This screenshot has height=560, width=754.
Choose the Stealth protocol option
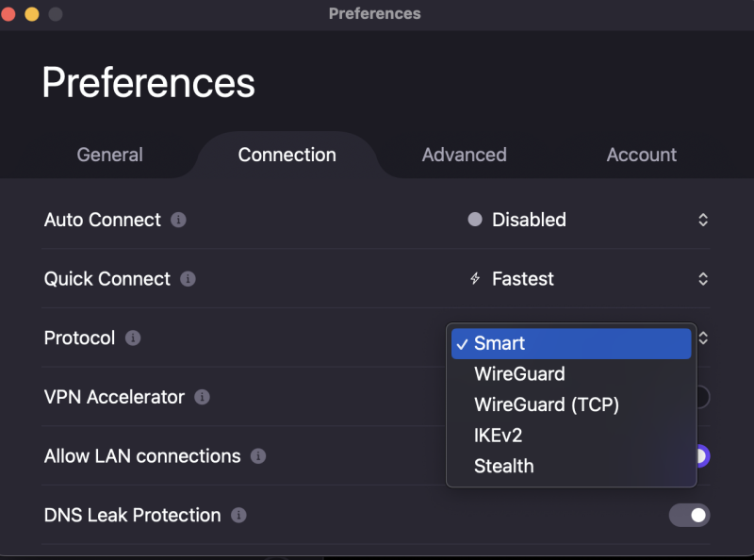(571, 466)
